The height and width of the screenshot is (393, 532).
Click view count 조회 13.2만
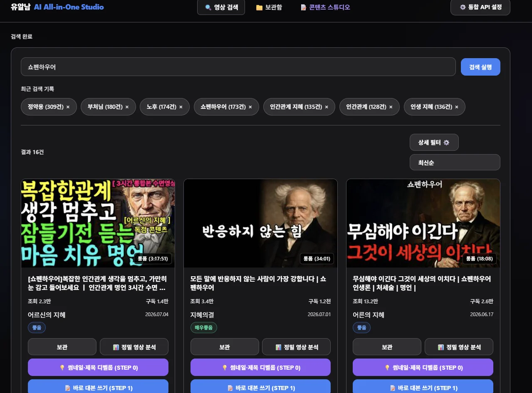(365, 301)
